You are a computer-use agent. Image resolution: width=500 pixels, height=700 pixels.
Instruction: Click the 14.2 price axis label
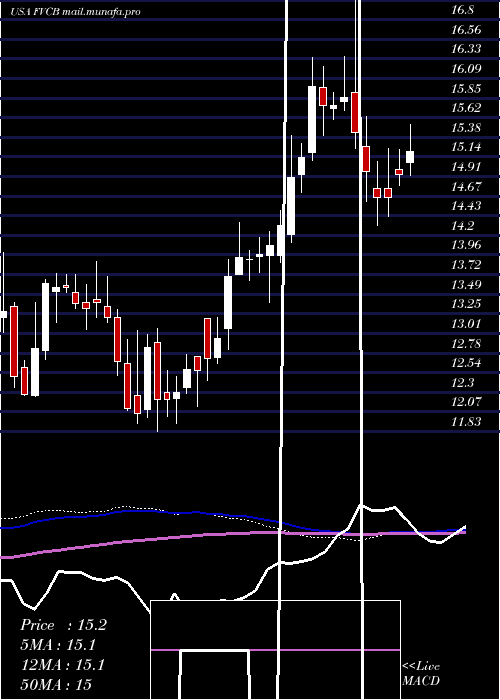pyautogui.click(x=462, y=225)
